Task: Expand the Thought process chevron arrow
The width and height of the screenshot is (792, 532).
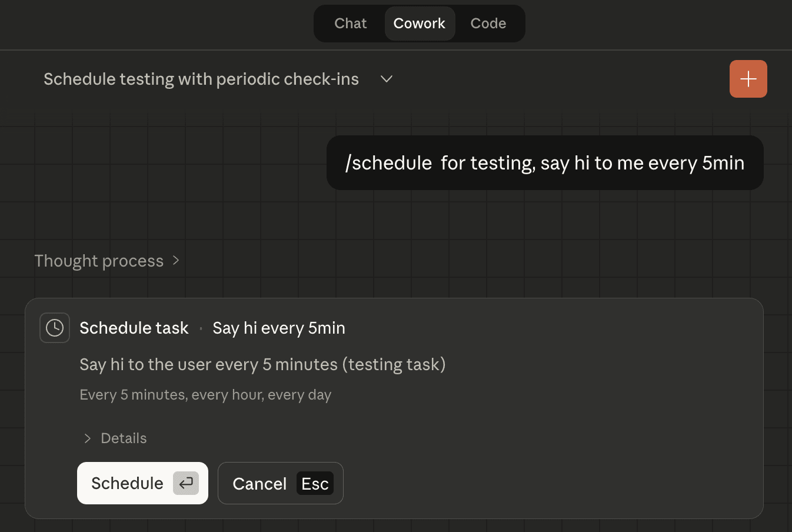Action: tap(176, 261)
